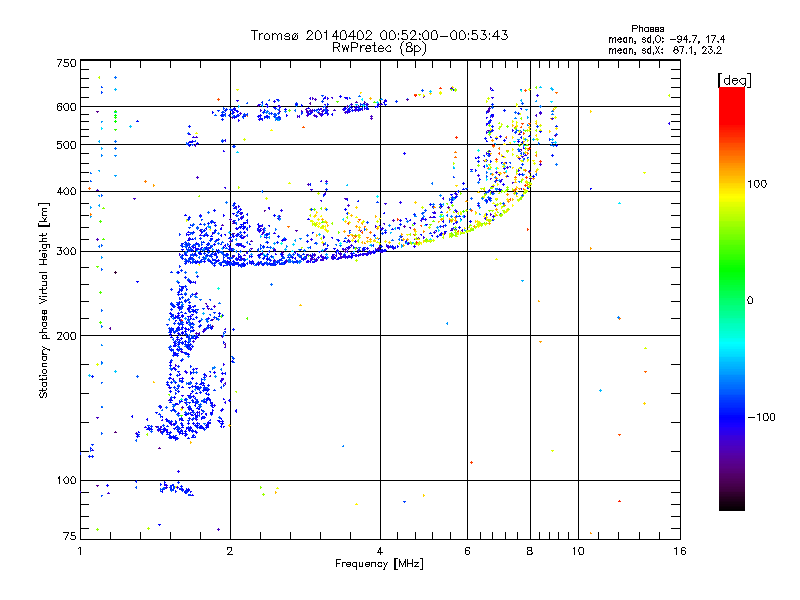
Task: Click the 'Frequency [MHz]' axis label
Action: 379,564
